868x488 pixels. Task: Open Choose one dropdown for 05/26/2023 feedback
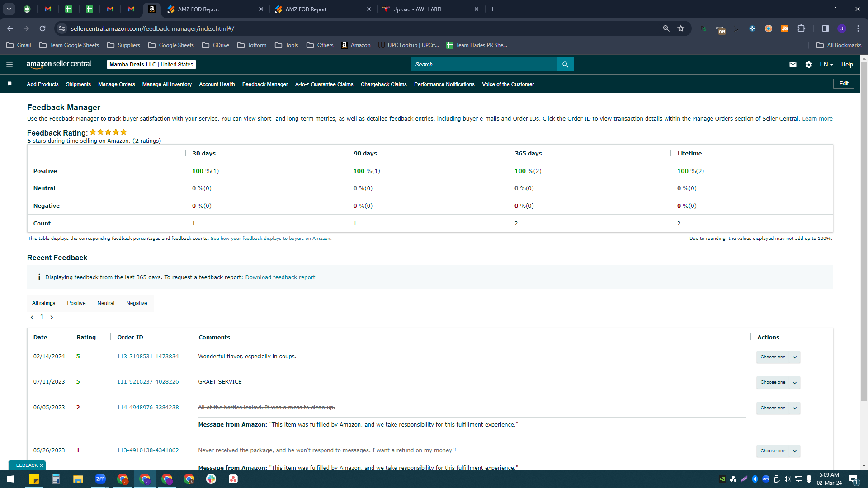(778, 451)
